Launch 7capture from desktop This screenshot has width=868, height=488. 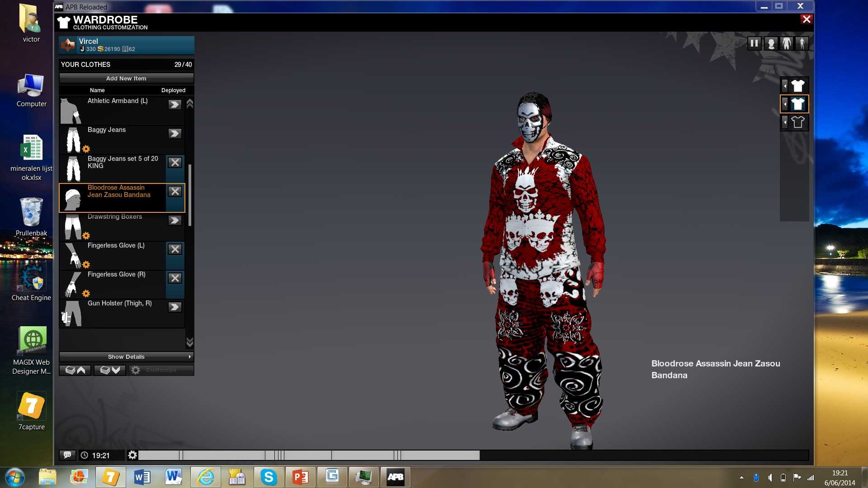tap(31, 411)
